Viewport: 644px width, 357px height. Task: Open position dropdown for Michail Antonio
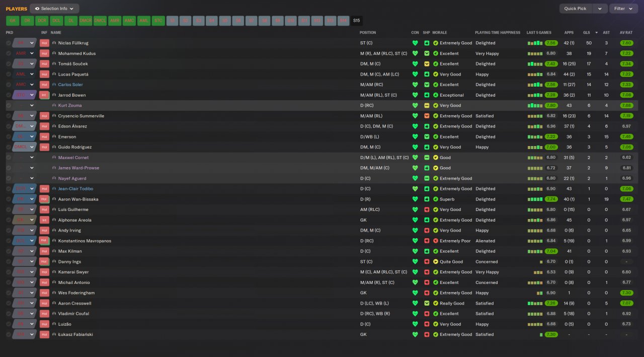32,282
